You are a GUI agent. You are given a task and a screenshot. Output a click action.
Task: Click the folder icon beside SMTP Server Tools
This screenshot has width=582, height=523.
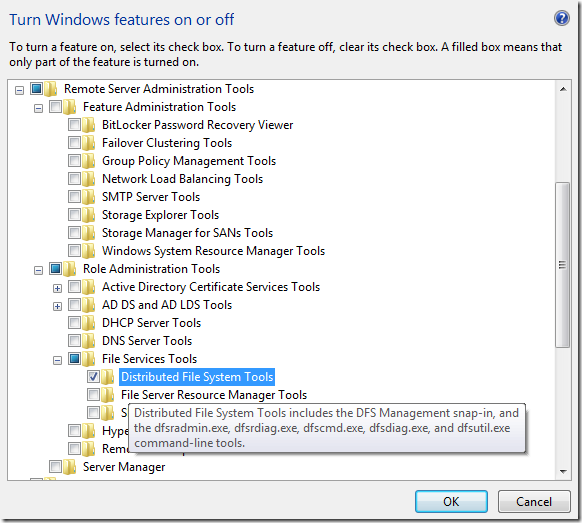(x=88, y=197)
